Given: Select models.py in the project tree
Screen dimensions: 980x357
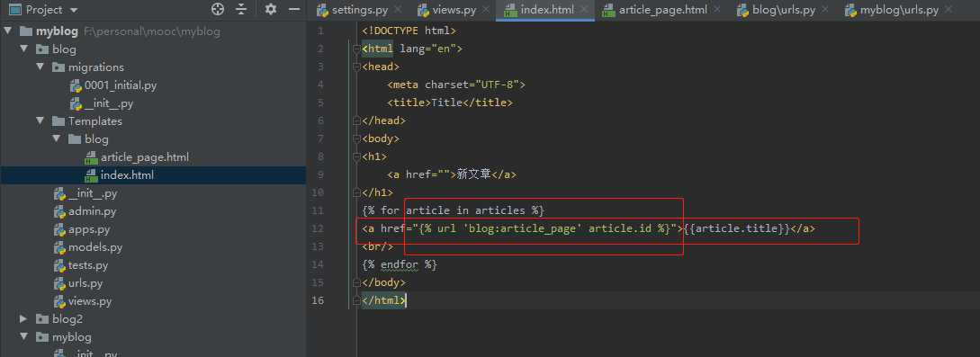Looking at the screenshot, I should point(95,247).
